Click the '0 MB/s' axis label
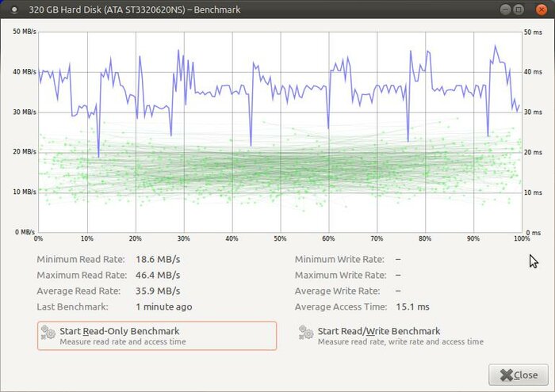Viewport: 555px width, 392px height. click(25, 232)
